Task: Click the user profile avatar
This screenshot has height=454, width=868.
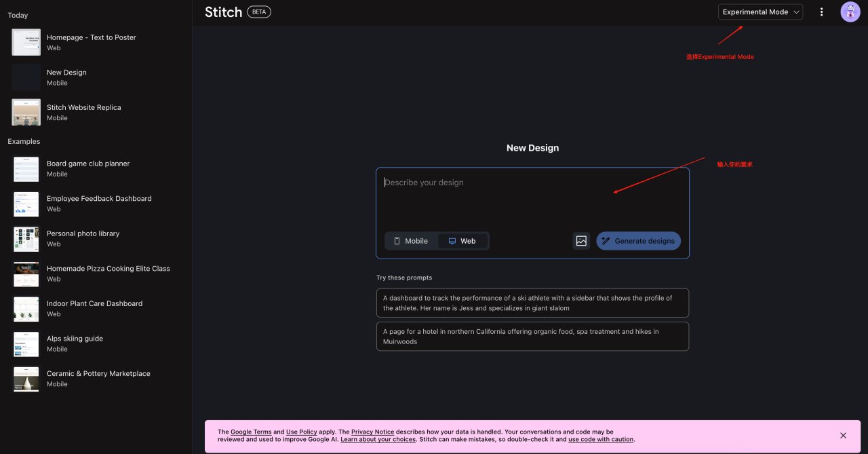Action: pyautogui.click(x=850, y=12)
